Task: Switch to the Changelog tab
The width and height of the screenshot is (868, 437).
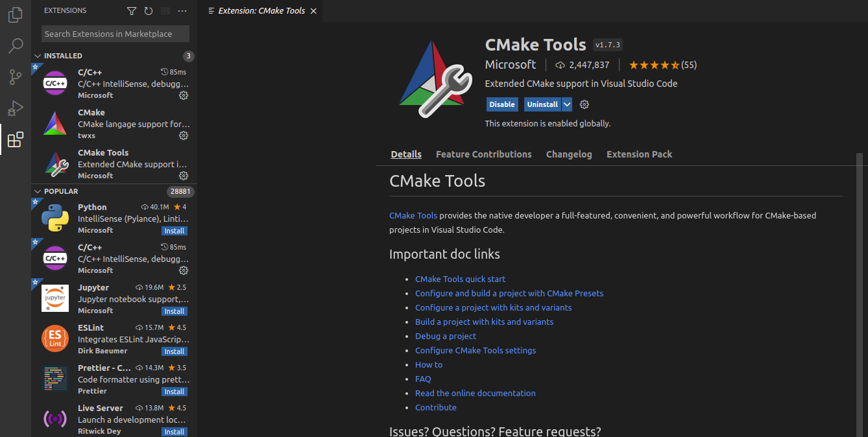Action: (x=569, y=154)
